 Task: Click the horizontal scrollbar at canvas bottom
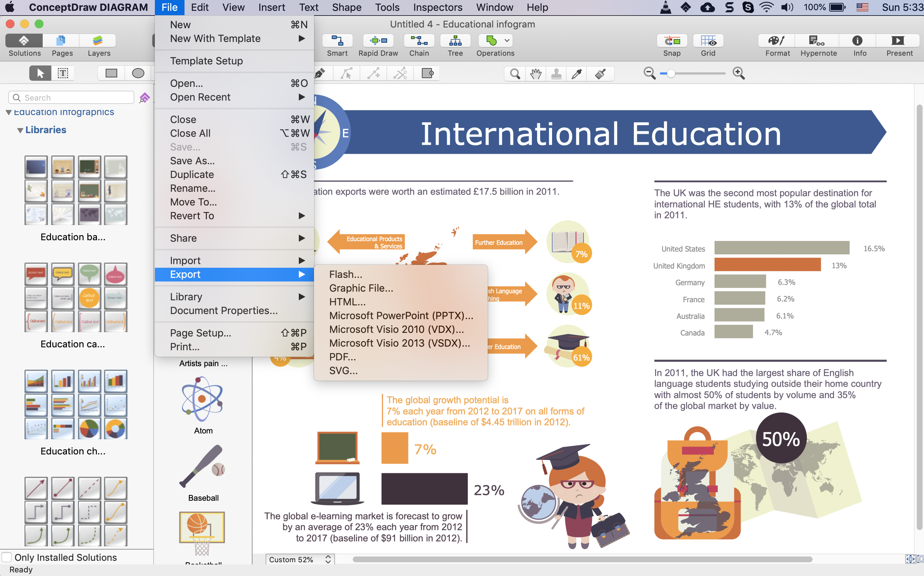582,559
